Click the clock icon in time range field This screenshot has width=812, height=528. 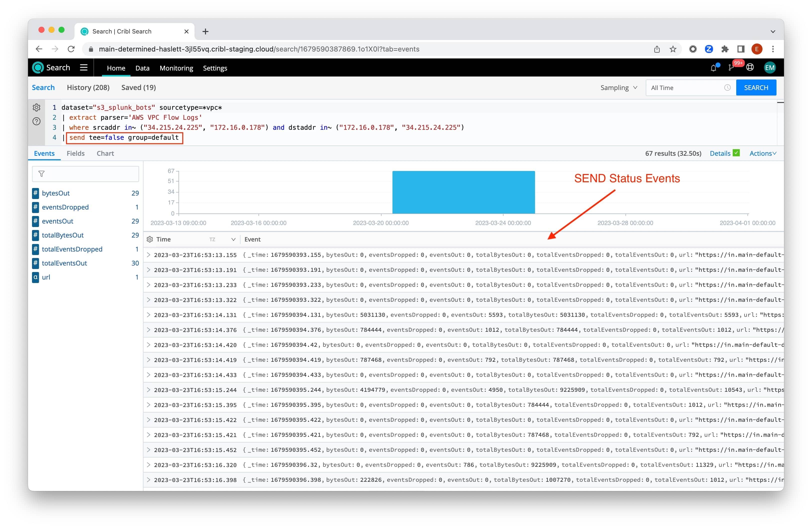pos(727,88)
